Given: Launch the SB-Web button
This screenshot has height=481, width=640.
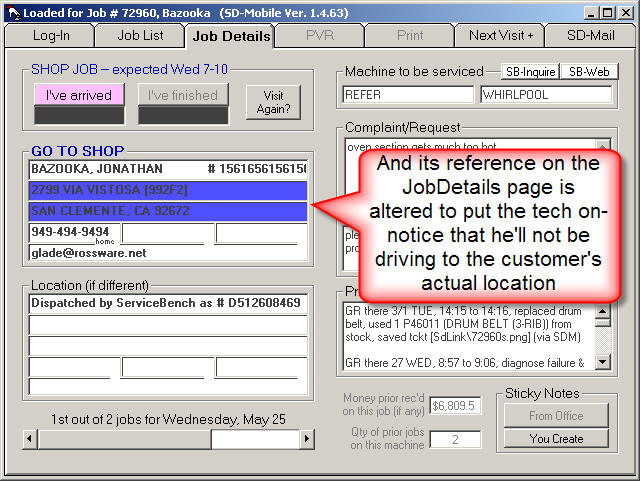Looking at the screenshot, I should point(588,72).
